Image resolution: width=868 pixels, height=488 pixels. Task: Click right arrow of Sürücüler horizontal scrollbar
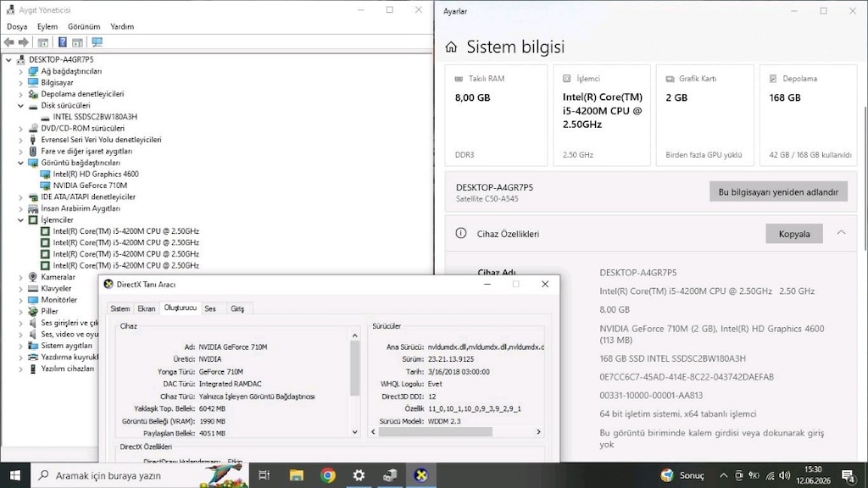pyautogui.click(x=538, y=431)
